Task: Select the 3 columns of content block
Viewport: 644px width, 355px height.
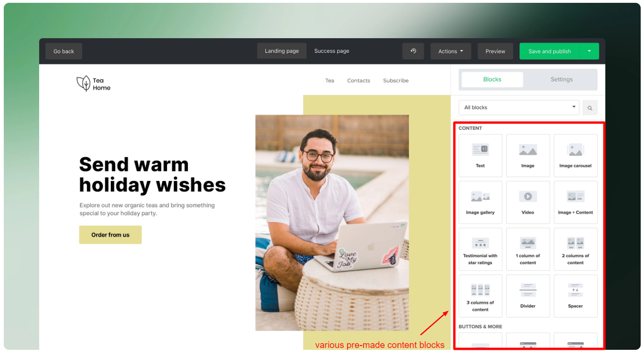Action: pyautogui.click(x=480, y=296)
